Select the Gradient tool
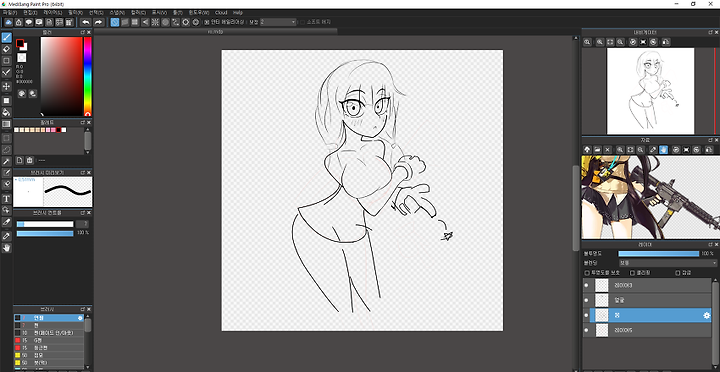 (x=6, y=124)
